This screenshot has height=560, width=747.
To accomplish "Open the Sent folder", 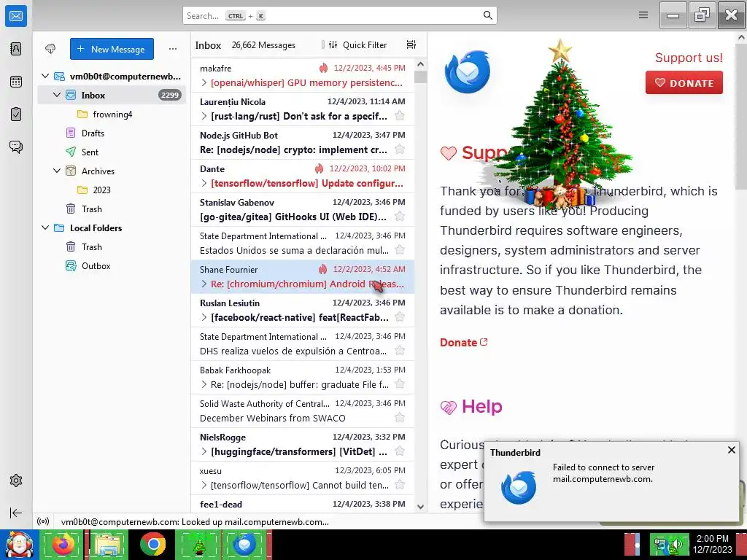I will [90, 152].
